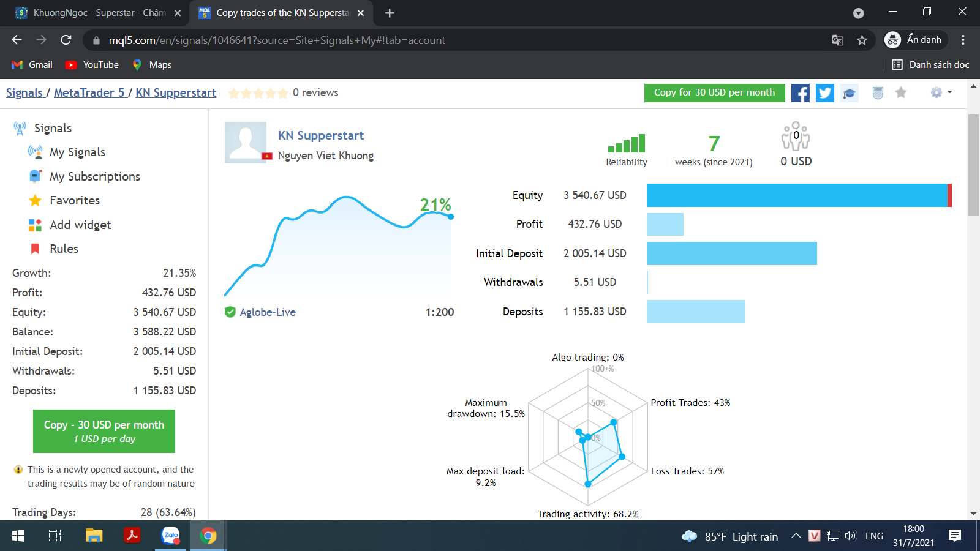The height and width of the screenshot is (551, 980).
Task: Open Danh sách đọc reading list
Action: pyautogui.click(x=930, y=65)
